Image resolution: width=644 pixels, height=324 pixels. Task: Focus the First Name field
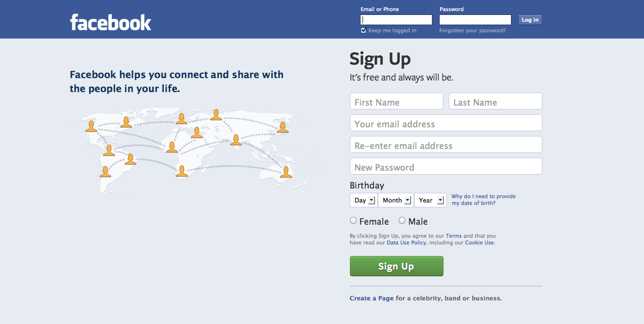click(396, 101)
